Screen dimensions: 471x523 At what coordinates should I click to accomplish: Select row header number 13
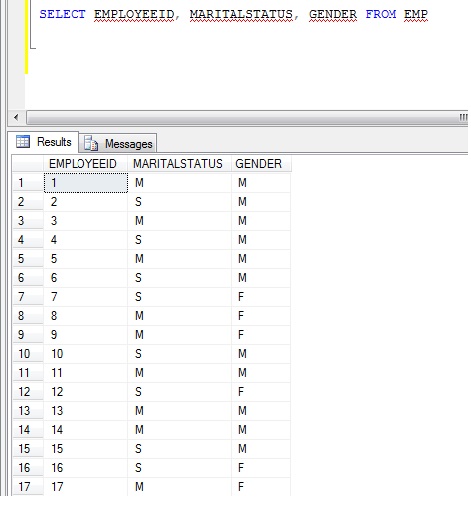(28, 411)
